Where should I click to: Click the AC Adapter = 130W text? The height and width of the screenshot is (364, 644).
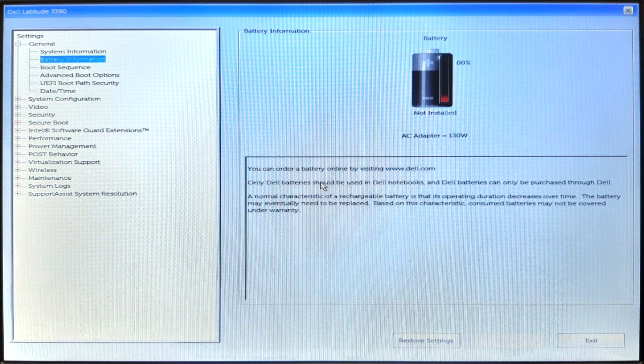click(x=435, y=136)
